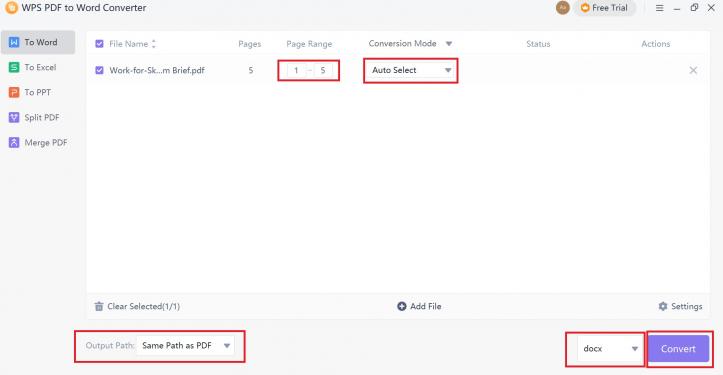
Task: Click the Work-for-Sk...m Brief.pdf file name
Action: pyautogui.click(x=157, y=71)
